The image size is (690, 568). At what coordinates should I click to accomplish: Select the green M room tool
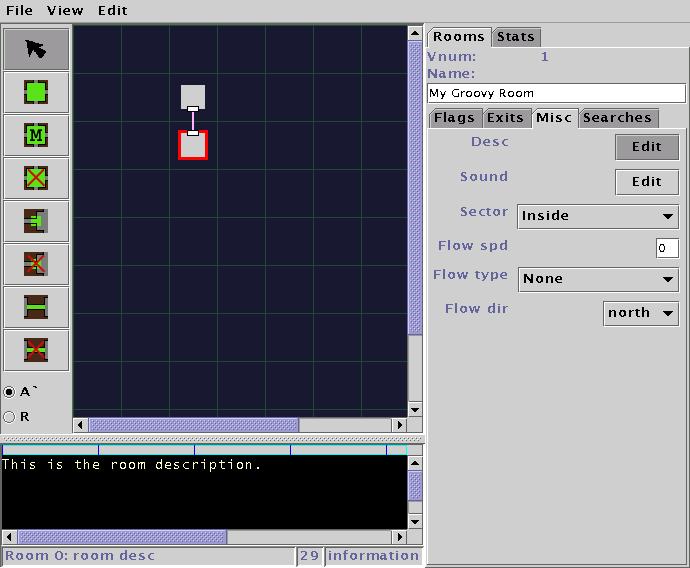[36, 135]
